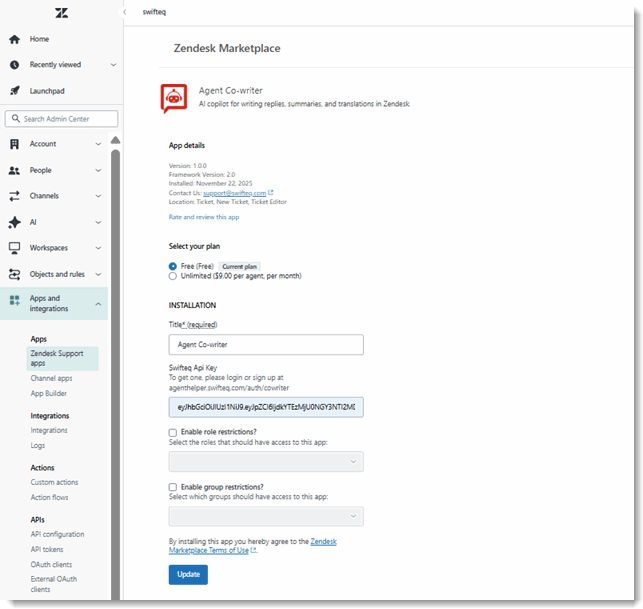This screenshot has width=643, height=609.
Task: Expand the Workspaces section chevron
Action: pyautogui.click(x=98, y=248)
